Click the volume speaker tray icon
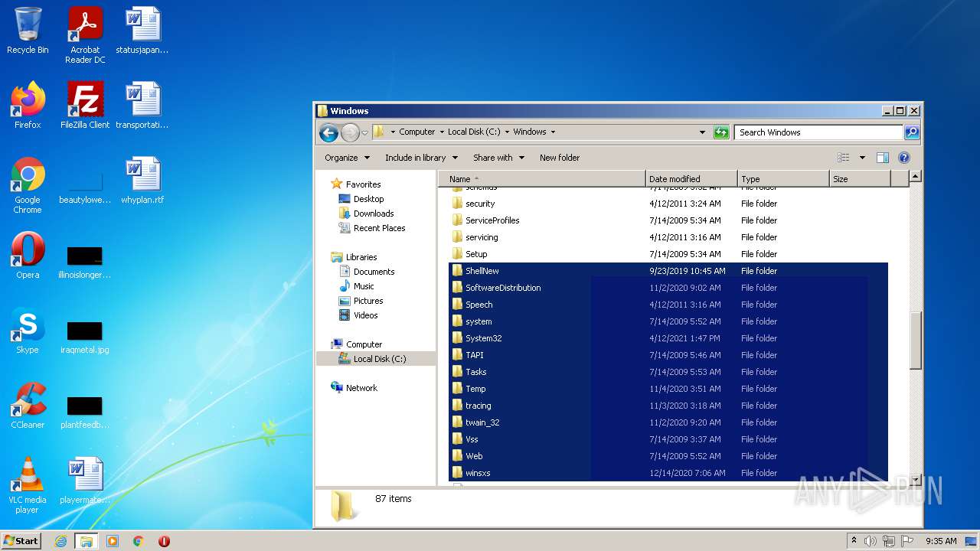 [x=871, y=541]
